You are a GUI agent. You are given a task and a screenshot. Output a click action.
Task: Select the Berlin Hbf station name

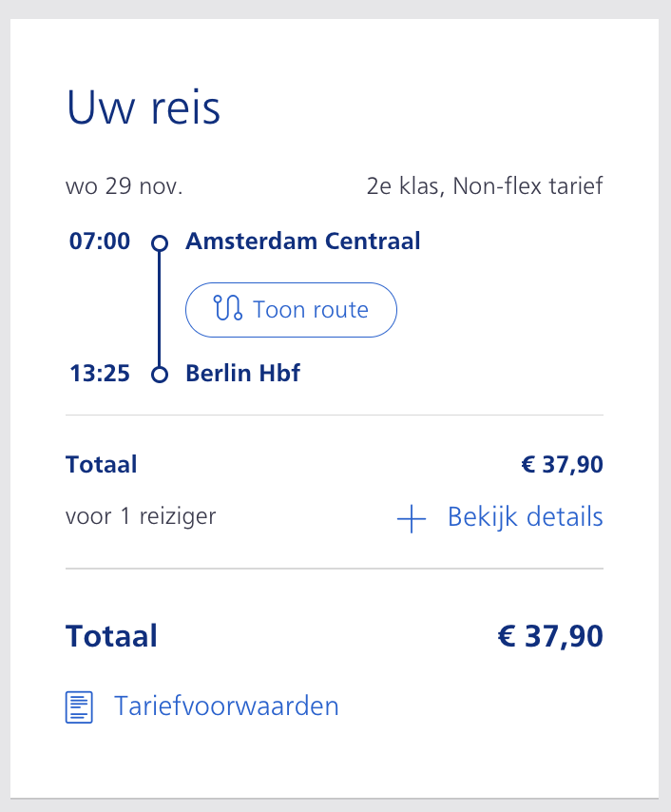pos(242,374)
